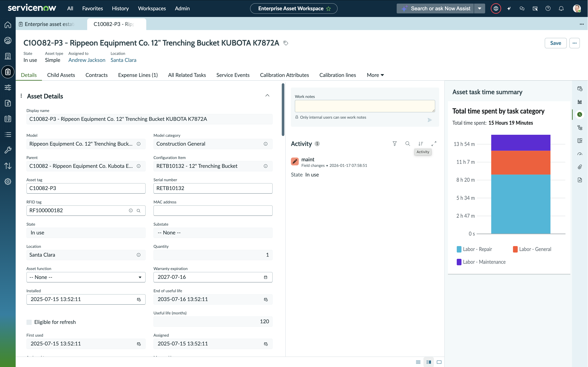This screenshot has height=367, width=588.
Task: Click the Save button
Action: click(556, 43)
